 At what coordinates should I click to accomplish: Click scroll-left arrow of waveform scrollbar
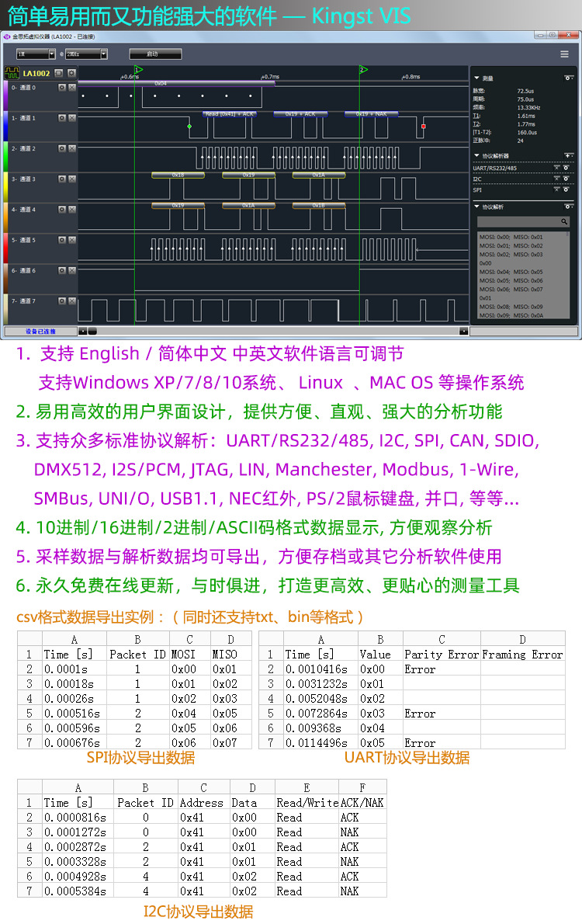[82, 332]
